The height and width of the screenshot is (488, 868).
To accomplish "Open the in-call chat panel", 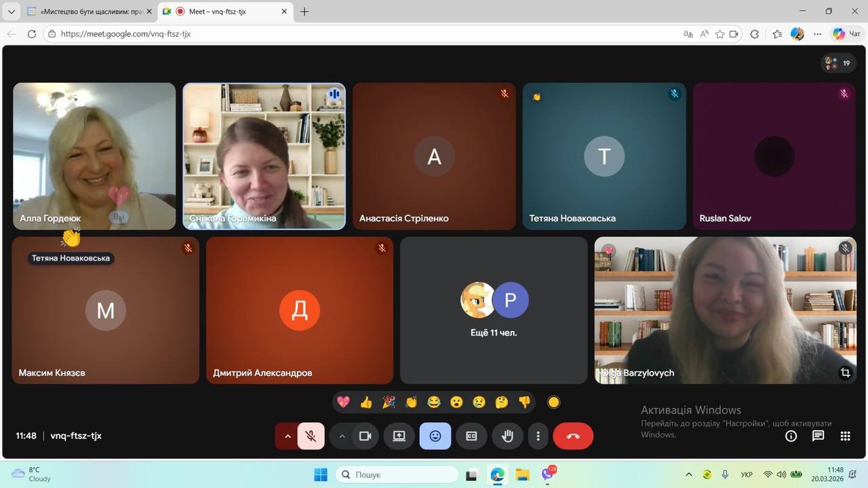I will pyautogui.click(x=818, y=436).
